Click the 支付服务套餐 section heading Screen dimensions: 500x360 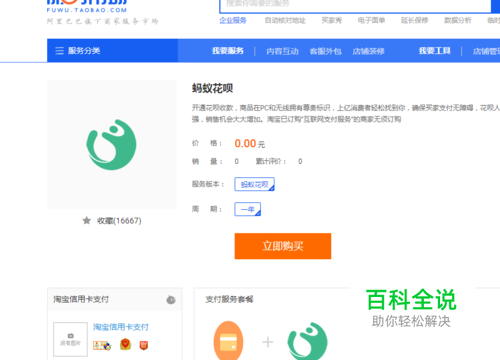pos(229,299)
